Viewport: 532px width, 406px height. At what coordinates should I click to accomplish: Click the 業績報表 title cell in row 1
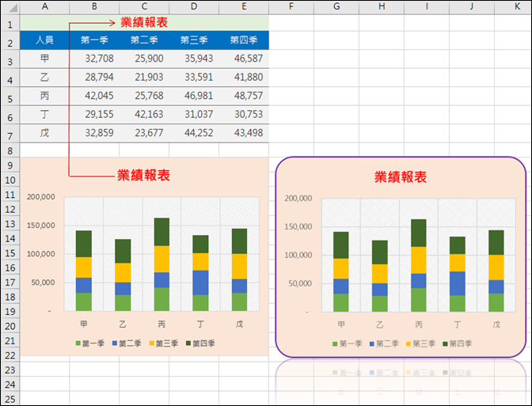click(x=144, y=23)
